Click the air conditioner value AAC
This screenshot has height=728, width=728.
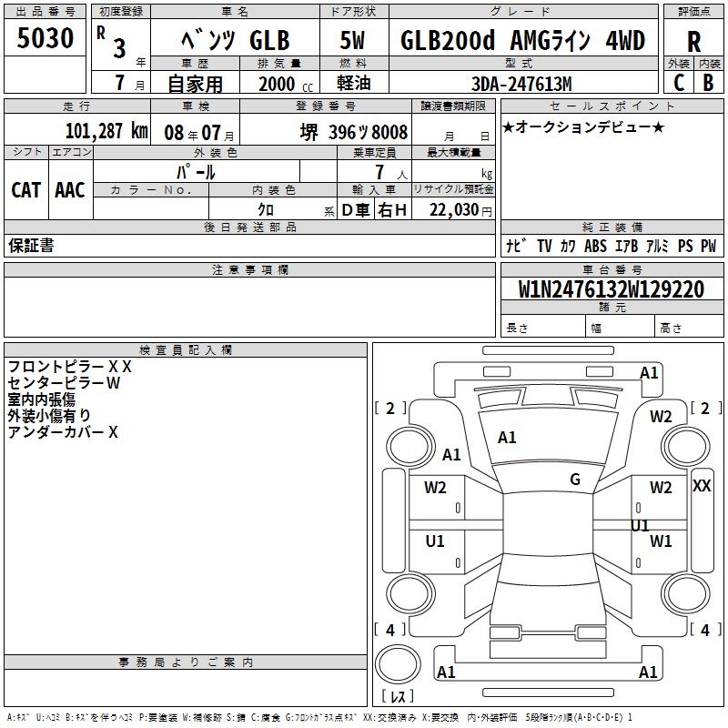(x=70, y=190)
